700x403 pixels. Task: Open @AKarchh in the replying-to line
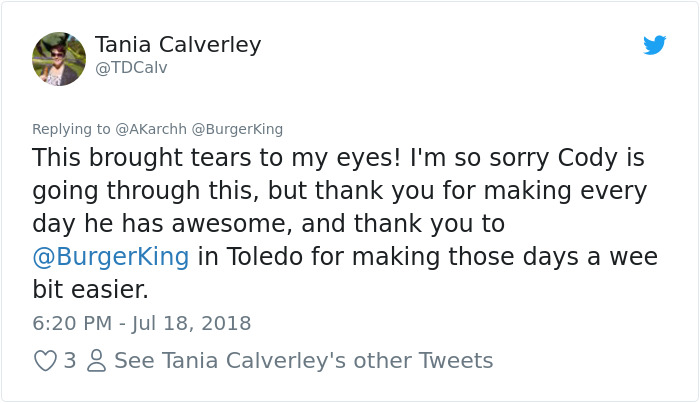pos(148,129)
